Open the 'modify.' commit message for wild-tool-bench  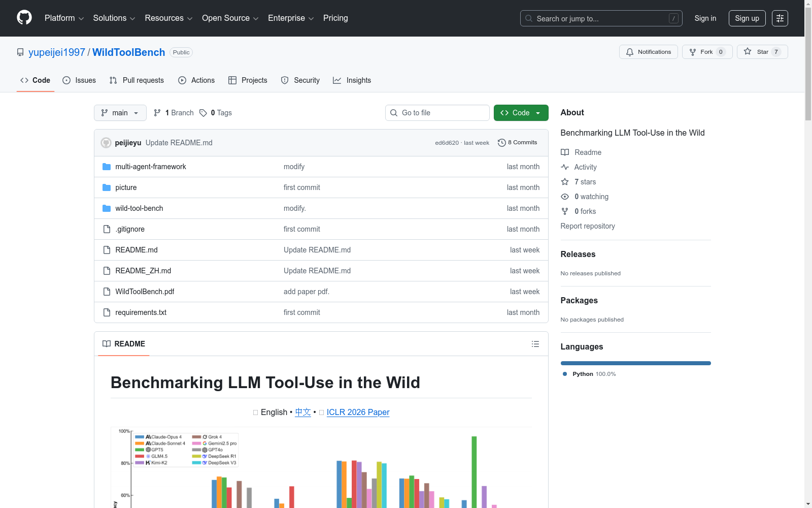(x=295, y=208)
